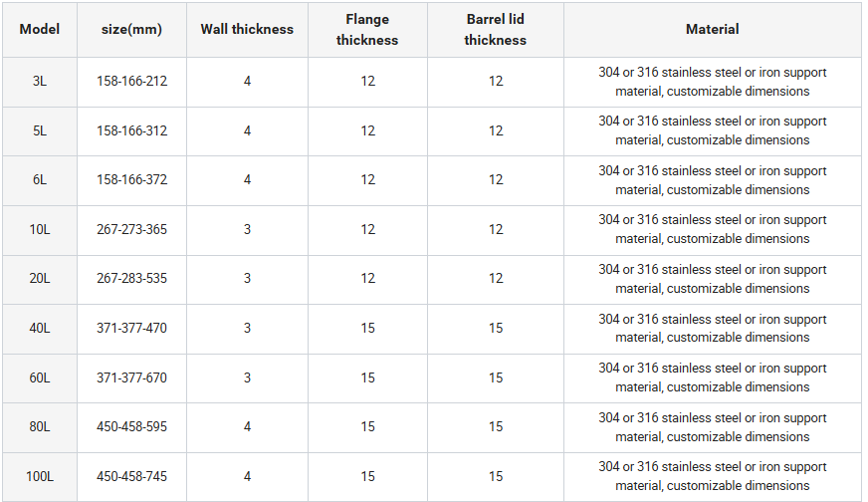Click size value 267-283-535
Viewport: 868px width, 502px height.
(131, 278)
